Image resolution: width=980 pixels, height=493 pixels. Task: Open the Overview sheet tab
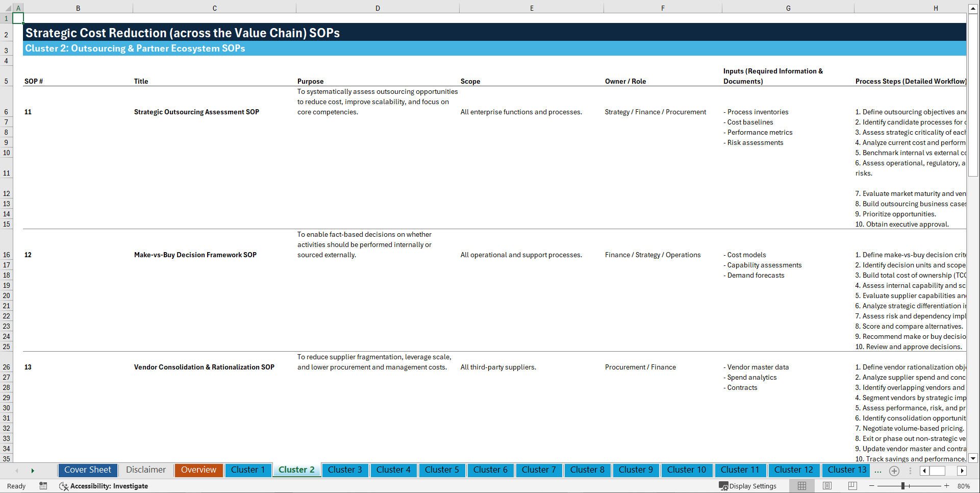(198, 470)
